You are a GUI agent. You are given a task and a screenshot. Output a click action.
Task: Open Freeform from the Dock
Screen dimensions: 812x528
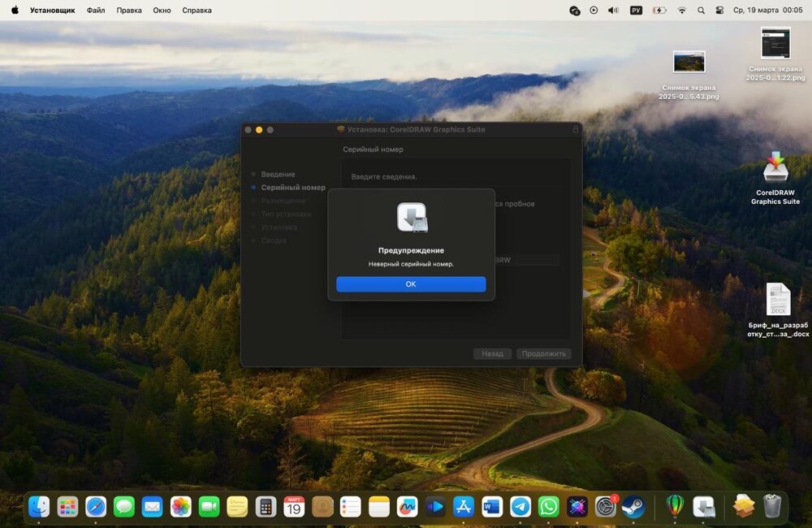[407, 507]
